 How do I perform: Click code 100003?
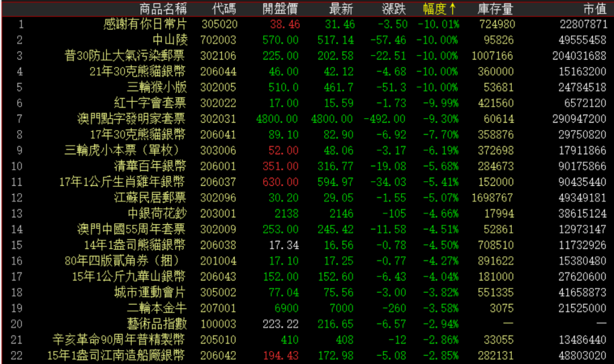tap(218, 324)
